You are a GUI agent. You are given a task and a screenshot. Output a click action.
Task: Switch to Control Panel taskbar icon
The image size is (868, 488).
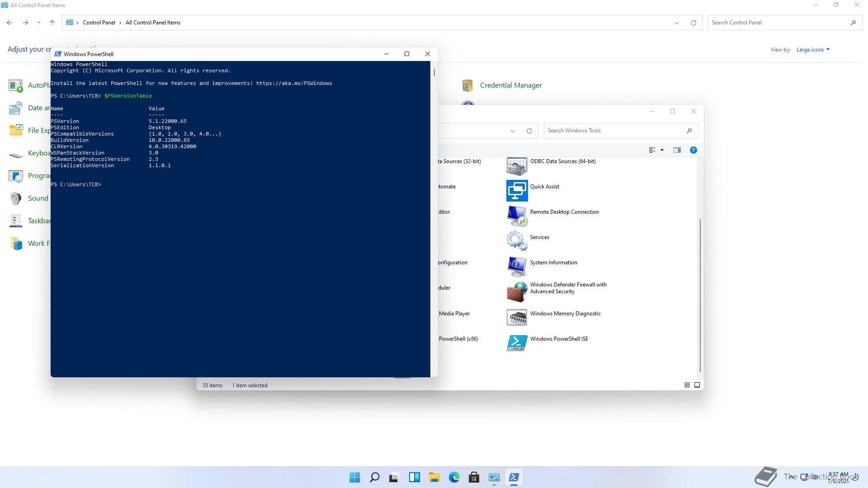click(x=494, y=477)
